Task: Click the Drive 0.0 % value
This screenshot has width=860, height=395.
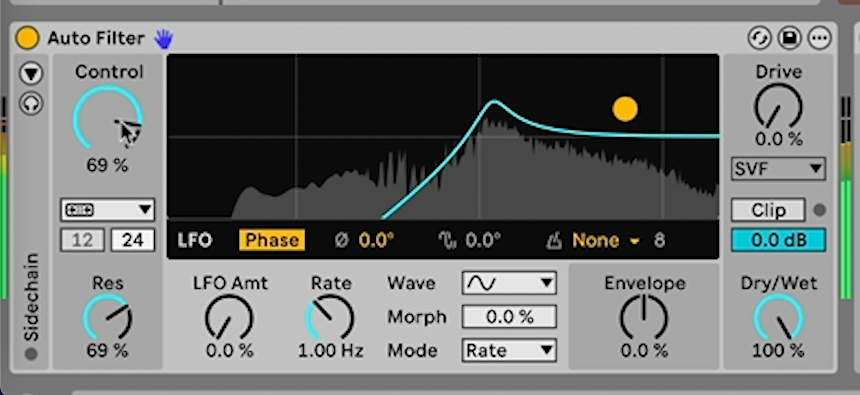Action: [779, 139]
